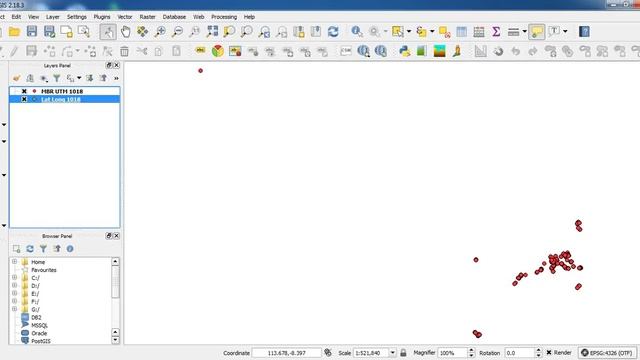Filter the legend in Layers Panel
This screenshot has width=640, height=360.
(x=57, y=78)
